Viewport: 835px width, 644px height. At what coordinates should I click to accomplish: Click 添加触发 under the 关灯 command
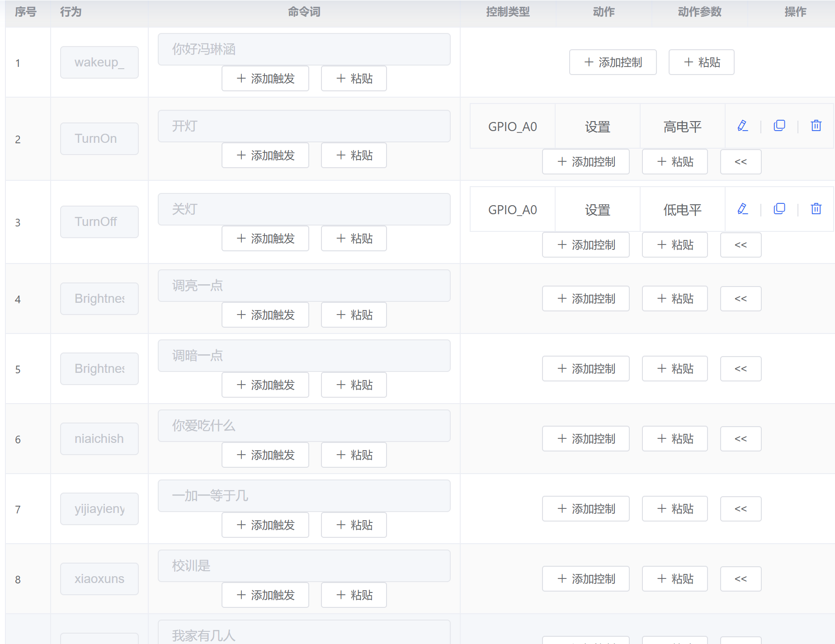pyautogui.click(x=265, y=238)
